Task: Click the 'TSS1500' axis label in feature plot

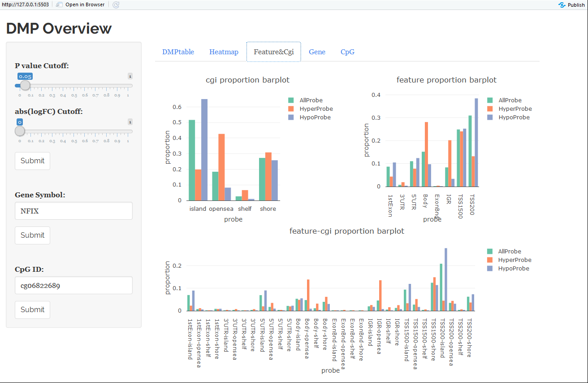Action: [460, 207]
